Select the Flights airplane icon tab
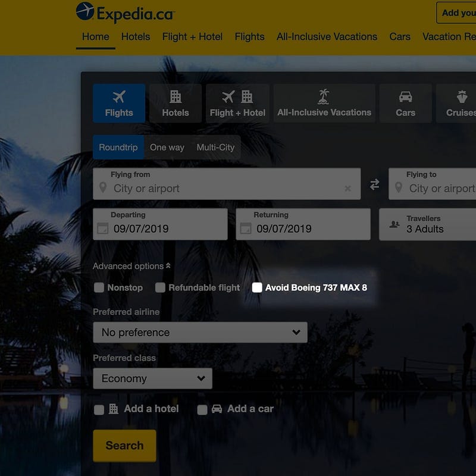Screen dimensions: 476x476 119,104
